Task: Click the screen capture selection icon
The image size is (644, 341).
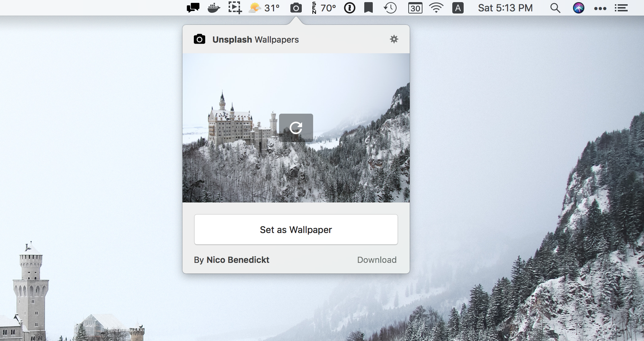Action: (x=235, y=8)
